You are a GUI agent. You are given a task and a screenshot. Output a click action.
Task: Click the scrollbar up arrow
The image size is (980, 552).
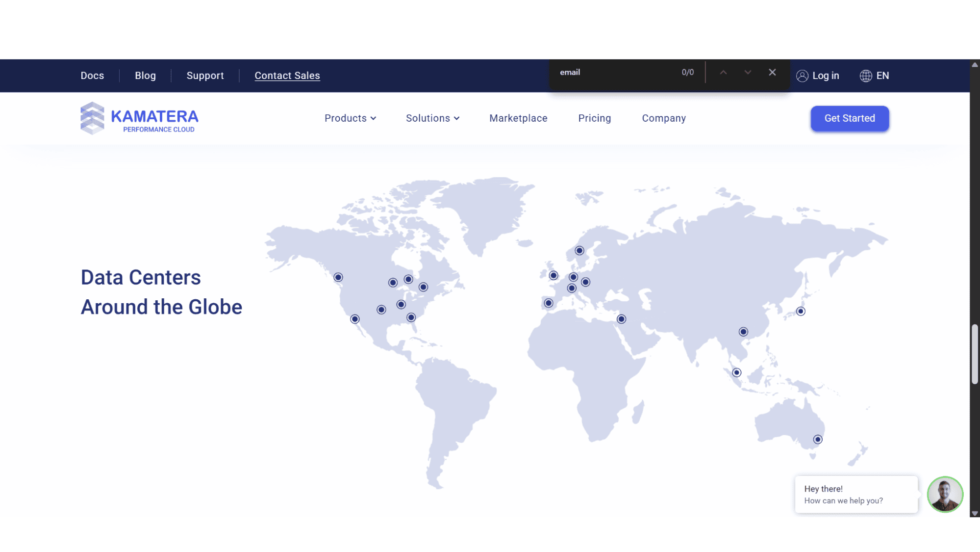975,65
